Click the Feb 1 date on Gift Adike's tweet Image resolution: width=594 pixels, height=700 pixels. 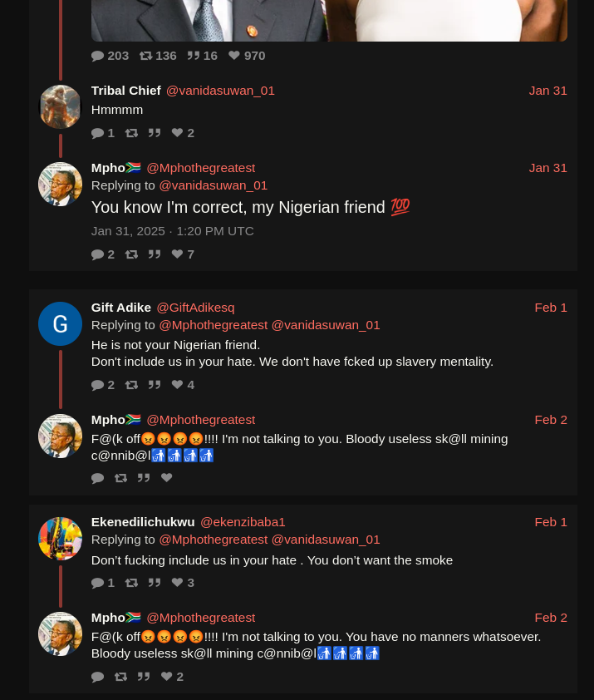coord(551,308)
